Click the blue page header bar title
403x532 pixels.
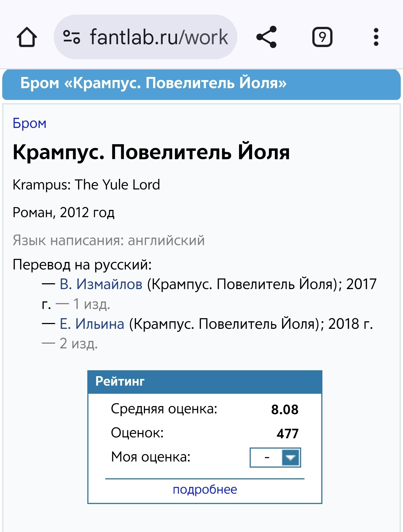point(153,83)
